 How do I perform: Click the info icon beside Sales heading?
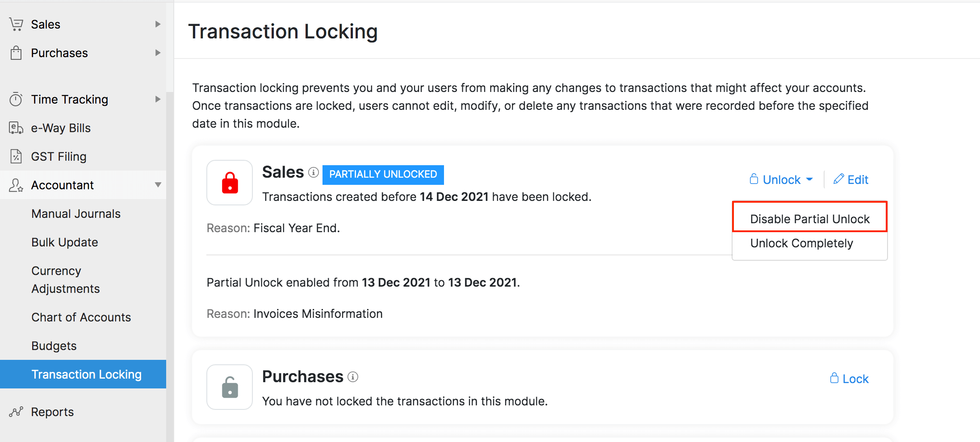[x=314, y=172]
